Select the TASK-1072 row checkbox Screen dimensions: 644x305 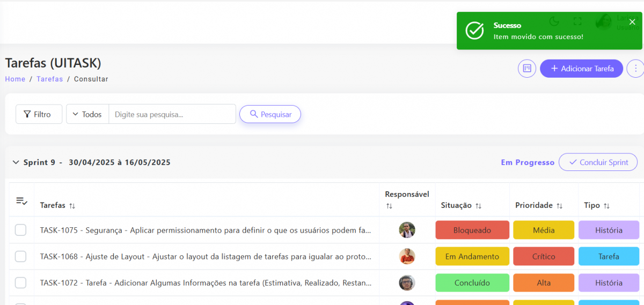[x=20, y=282]
